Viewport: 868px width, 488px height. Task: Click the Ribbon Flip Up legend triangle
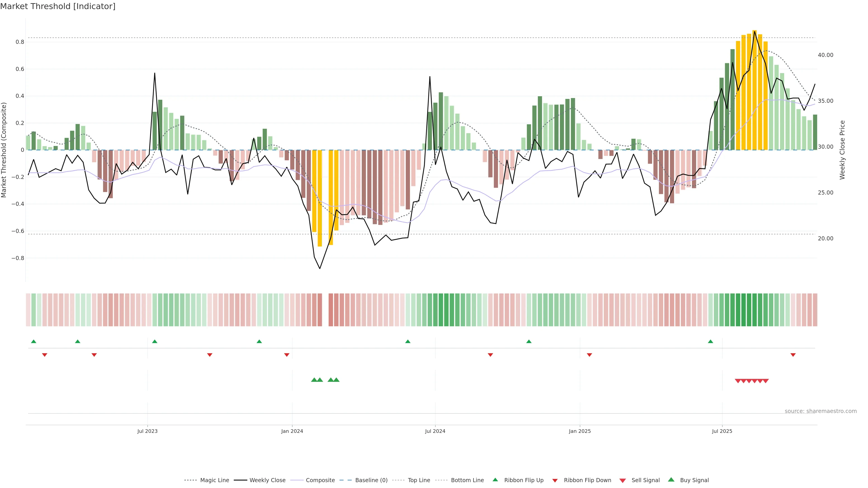coord(495,480)
